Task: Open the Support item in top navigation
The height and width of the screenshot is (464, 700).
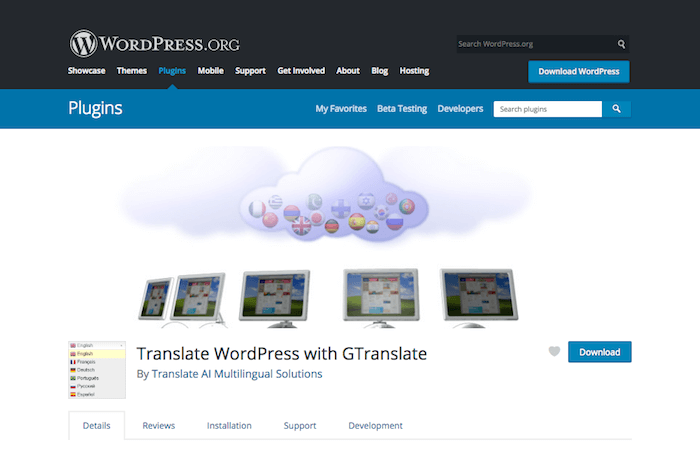Action: click(x=250, y=71)
